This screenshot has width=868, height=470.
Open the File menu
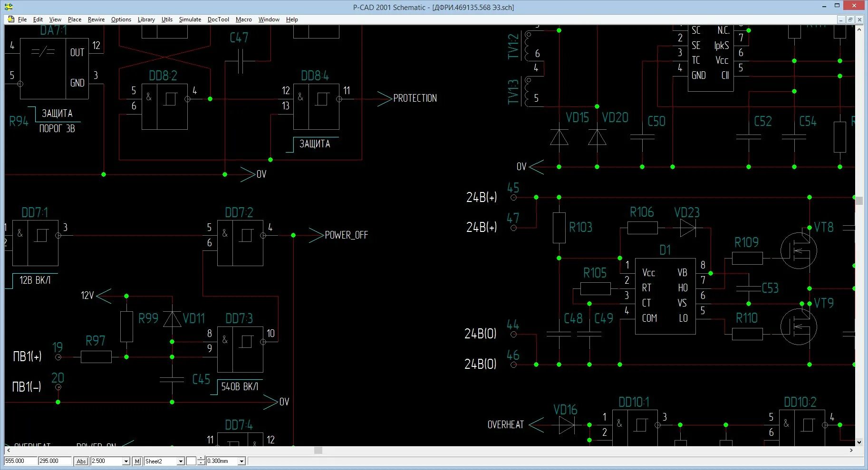pos(22,19)
